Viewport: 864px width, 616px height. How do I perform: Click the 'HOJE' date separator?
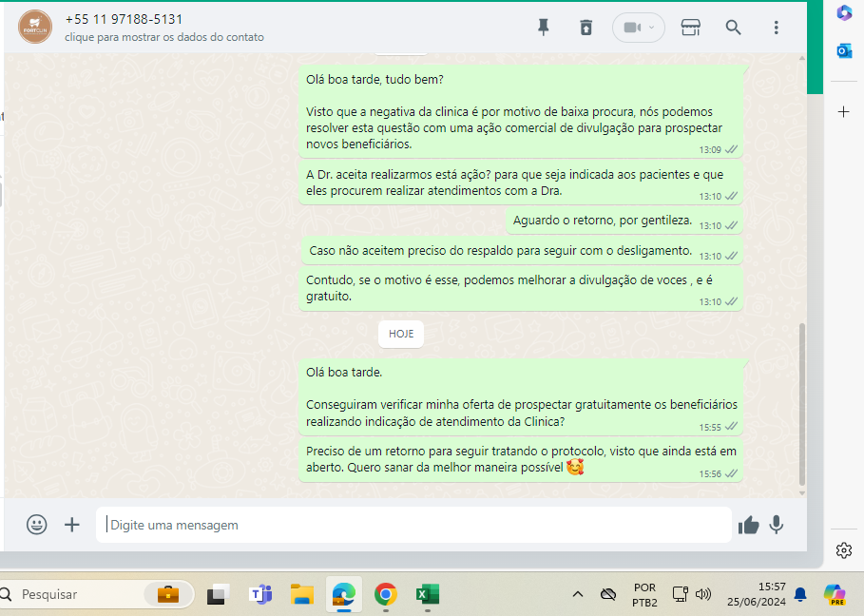(x=401, y=334)
